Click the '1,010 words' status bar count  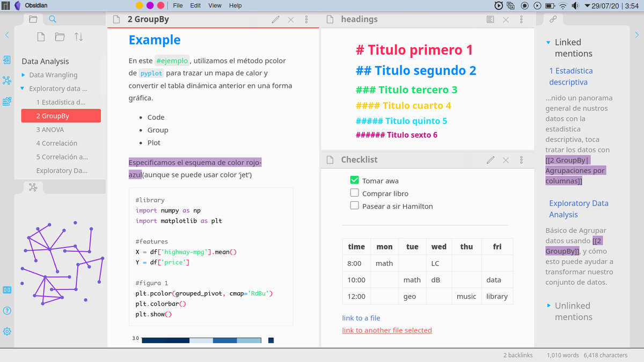[563, 355]
